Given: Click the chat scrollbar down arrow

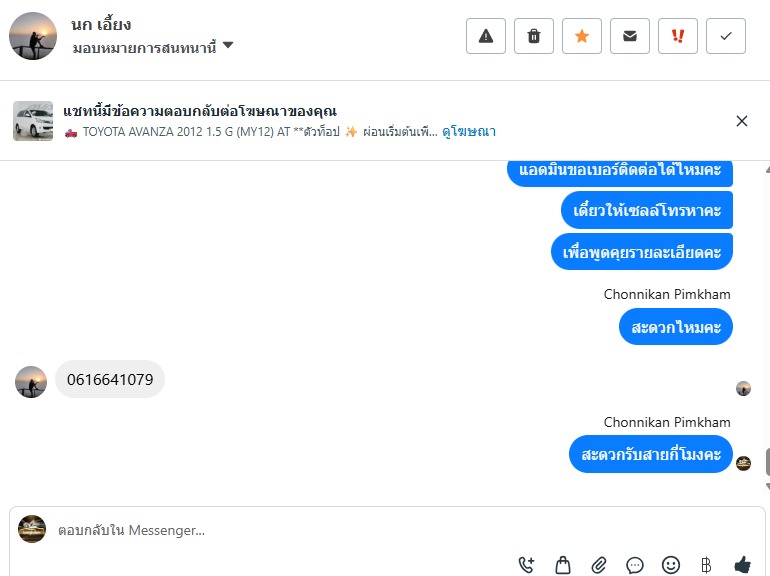Looking at the screenshot, I should click(767, 486).
